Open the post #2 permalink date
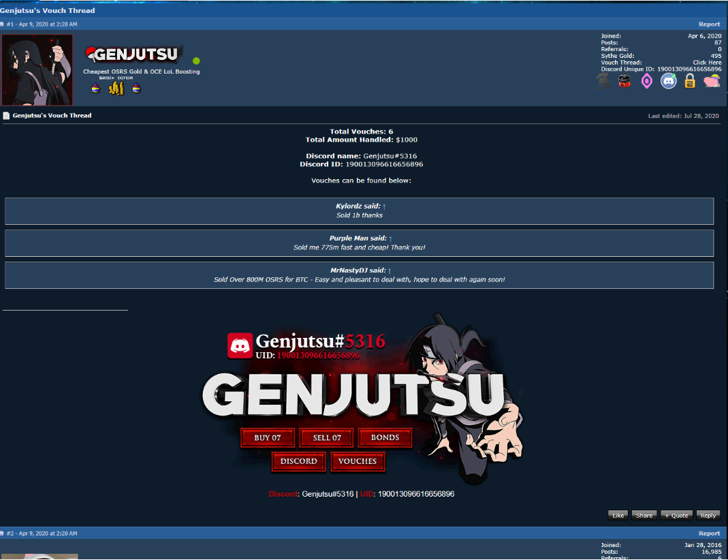 (x=48, y=533)
